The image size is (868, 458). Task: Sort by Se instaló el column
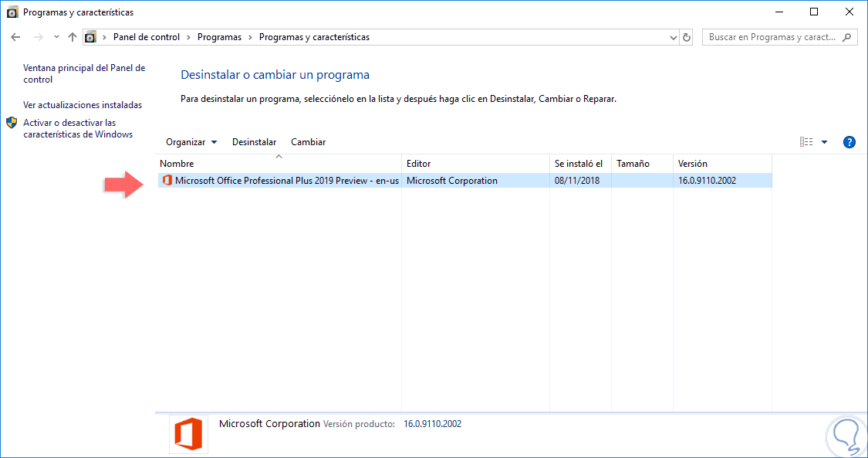click(x=581, y=164)
